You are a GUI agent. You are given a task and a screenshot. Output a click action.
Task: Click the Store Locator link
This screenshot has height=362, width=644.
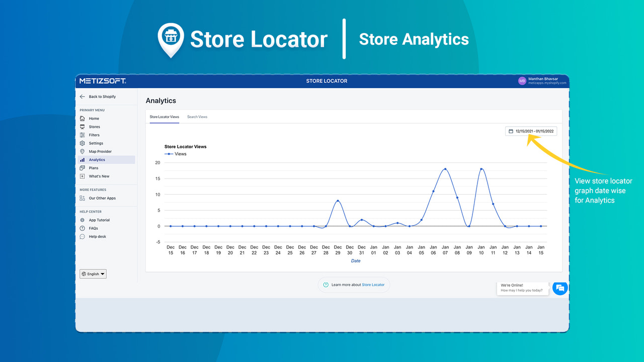[373, 285]
